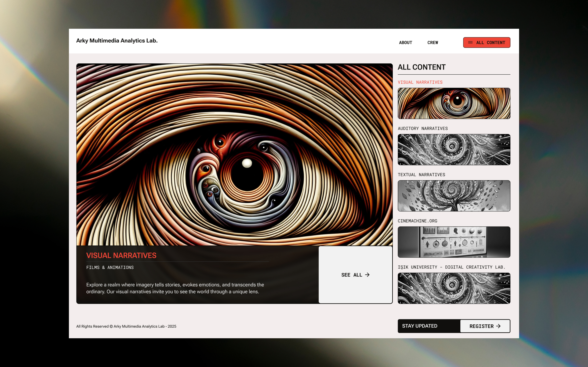Image resolution: width=588 pixels, height=367 pixels.
Task: Select Visual Narratives sidebar heading
Action: (x=420, y=82)
